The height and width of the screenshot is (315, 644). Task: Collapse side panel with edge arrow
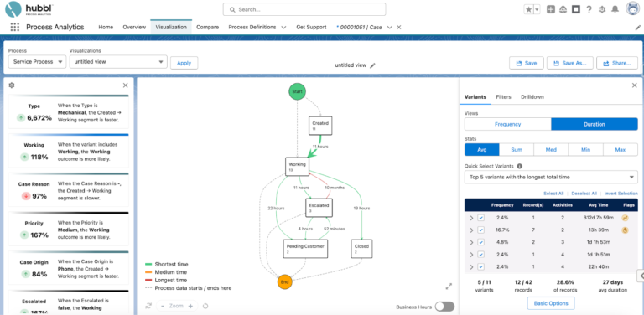(x=640, y=276)
